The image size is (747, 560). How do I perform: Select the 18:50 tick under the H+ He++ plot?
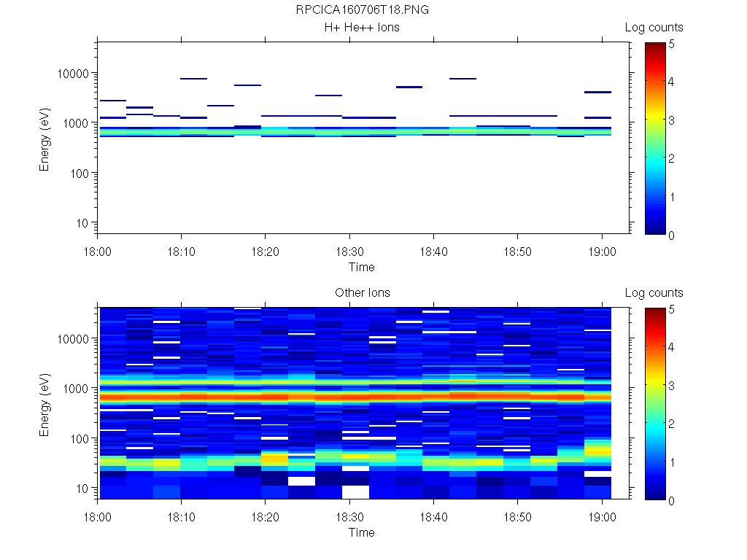(518, 252)
